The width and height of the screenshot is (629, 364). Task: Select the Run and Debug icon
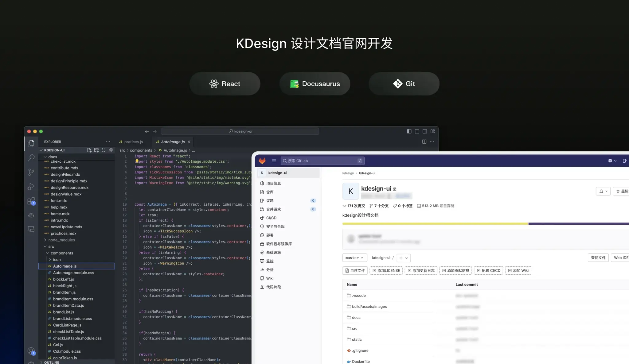point(31,187)
